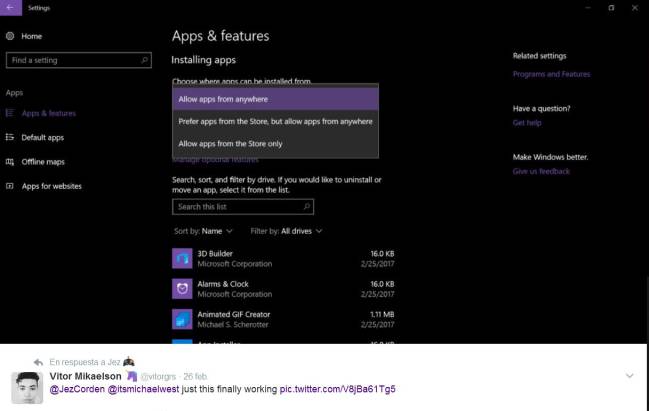649x411 pixels.
Task: Click the @vitorgrs handle
Action: [158, 377]
